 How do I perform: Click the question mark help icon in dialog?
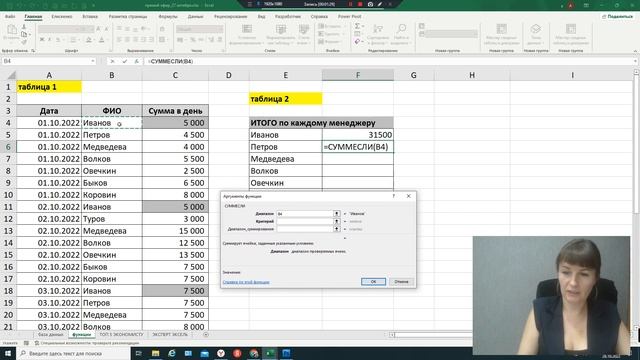point(393,196)
